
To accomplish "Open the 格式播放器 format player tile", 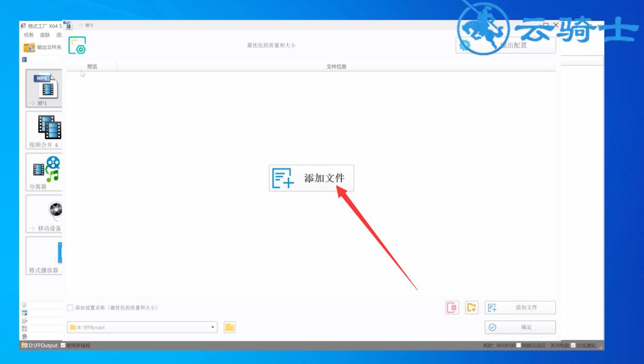I will (44, 256).
